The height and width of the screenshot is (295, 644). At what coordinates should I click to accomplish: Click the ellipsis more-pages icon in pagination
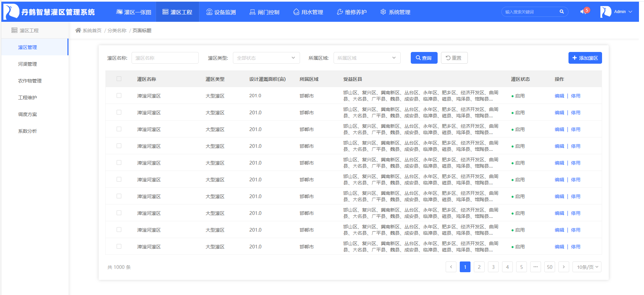click(536, 267)
